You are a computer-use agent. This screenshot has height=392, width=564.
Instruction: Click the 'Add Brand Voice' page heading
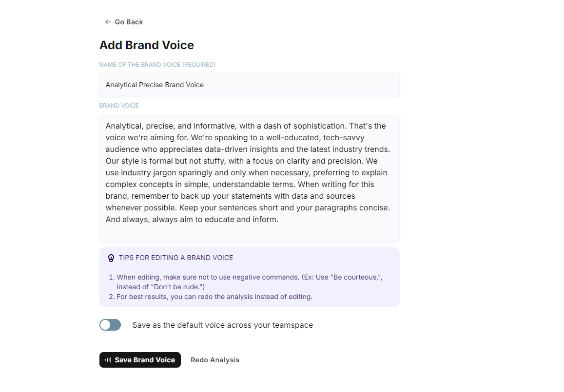[146, 45]
